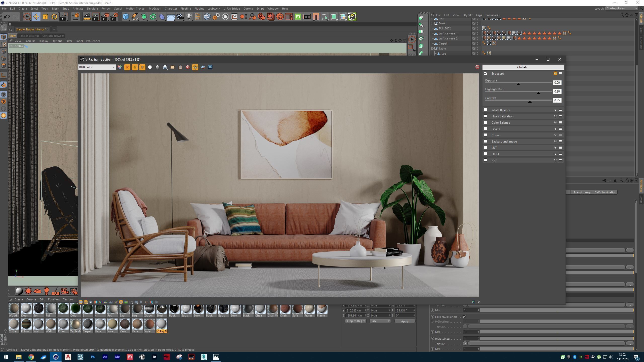Select the Rotate tool
This screenshot has height=362, width=644.
point(54,17)
